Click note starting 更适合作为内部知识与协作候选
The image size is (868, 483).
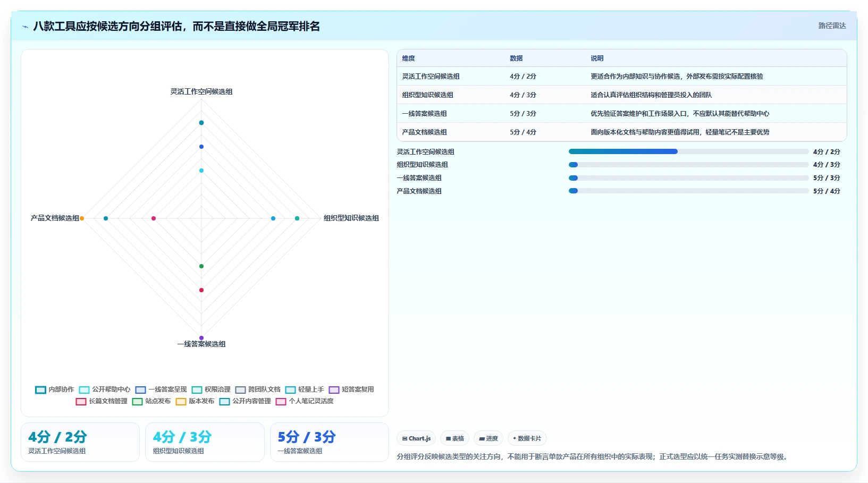pyautogui.click(x=677, y=77)
